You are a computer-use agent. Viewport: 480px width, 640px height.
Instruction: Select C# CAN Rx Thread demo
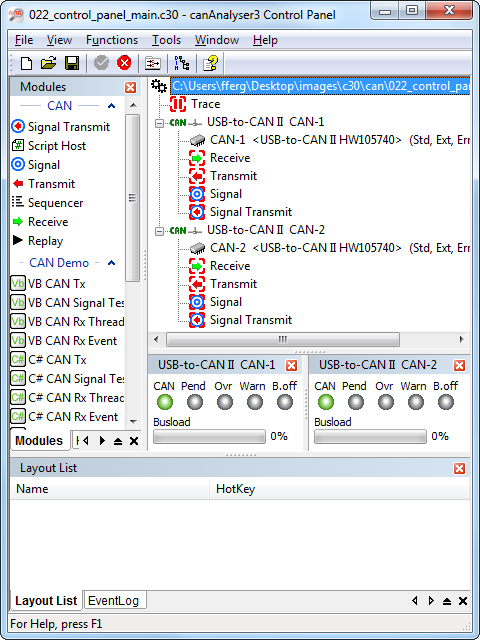click(x=67, y=398)
